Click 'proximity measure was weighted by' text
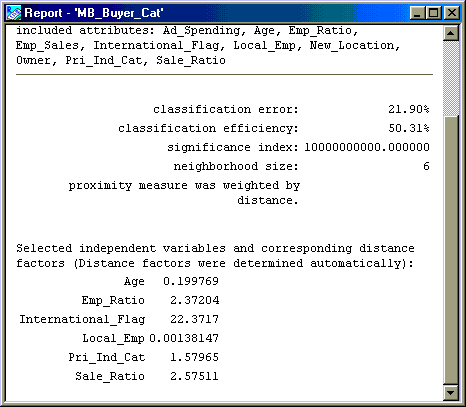The width and height of the screenshot is (466, 407). (184, 186)
